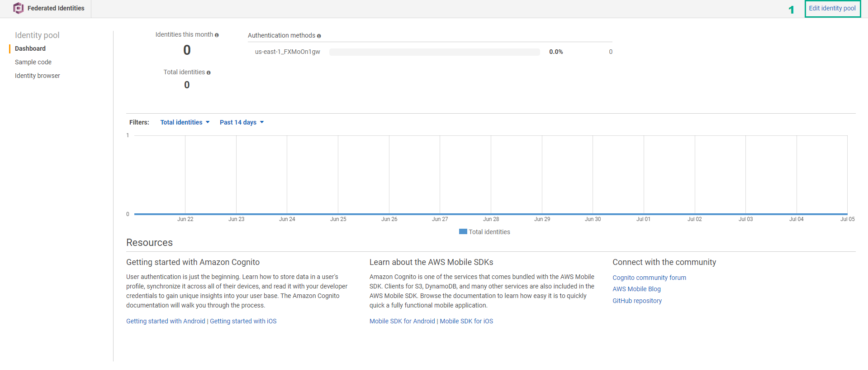Click the Total identities legend color box
The width and height of the screenshot is (868, 370).
(463, 231)
